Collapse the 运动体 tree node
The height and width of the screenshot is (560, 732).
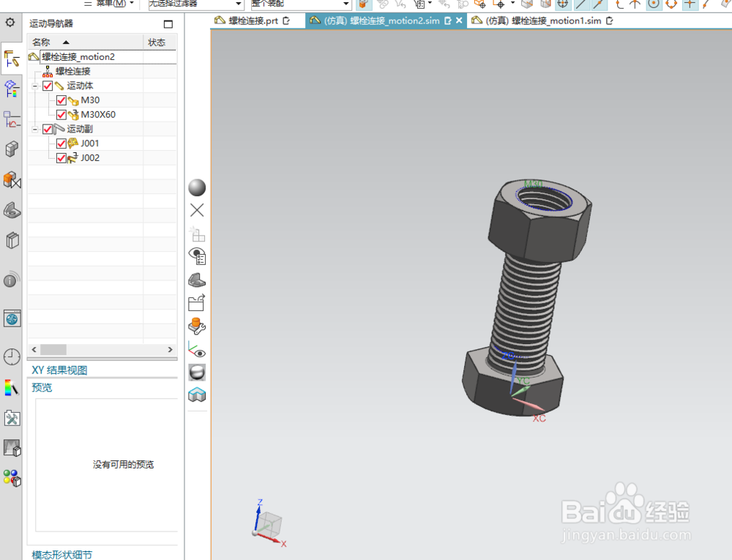pos(35,86)
